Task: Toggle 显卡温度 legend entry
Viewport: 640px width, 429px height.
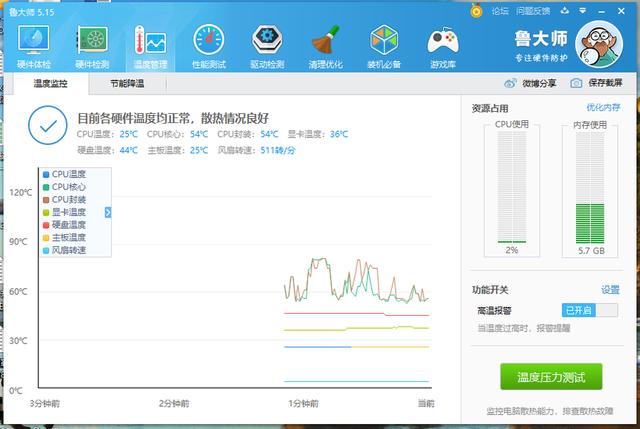Action: (64, 212)
